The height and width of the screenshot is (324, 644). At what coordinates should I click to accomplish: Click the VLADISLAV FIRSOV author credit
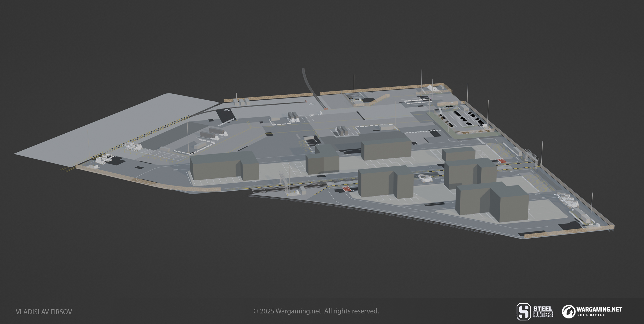[44, 312]
